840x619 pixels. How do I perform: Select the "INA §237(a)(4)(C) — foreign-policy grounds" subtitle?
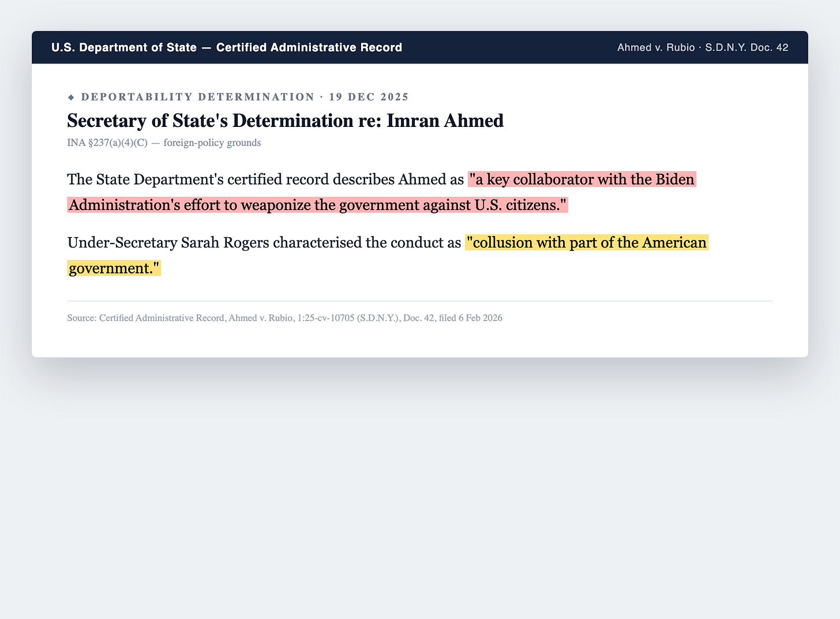click(164, 142)
